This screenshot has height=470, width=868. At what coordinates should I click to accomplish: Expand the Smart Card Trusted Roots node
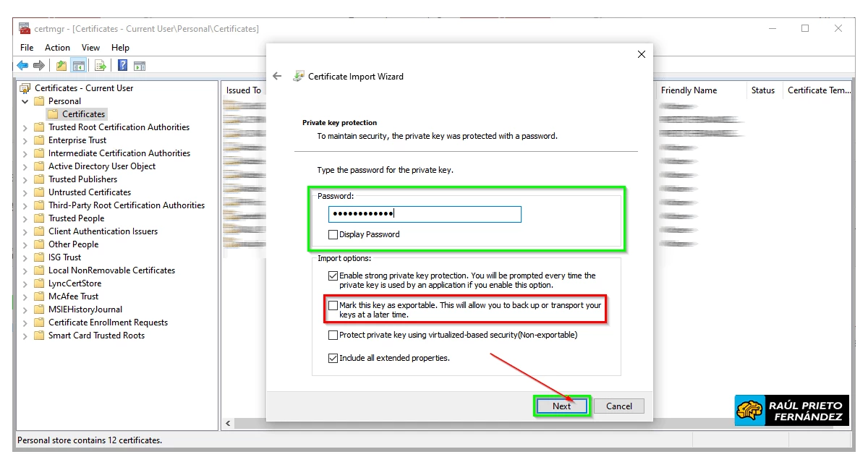coord(25,336)
